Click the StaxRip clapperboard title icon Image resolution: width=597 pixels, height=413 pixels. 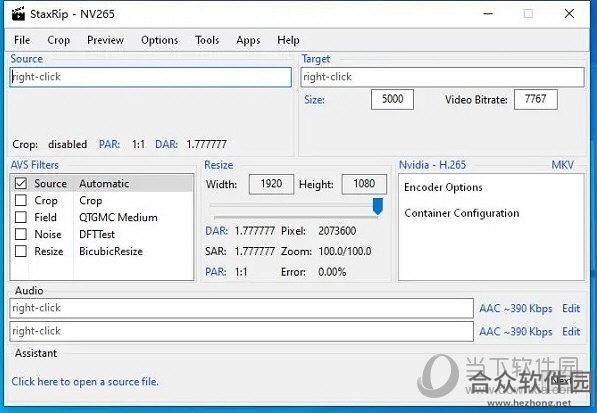(18, 14)
